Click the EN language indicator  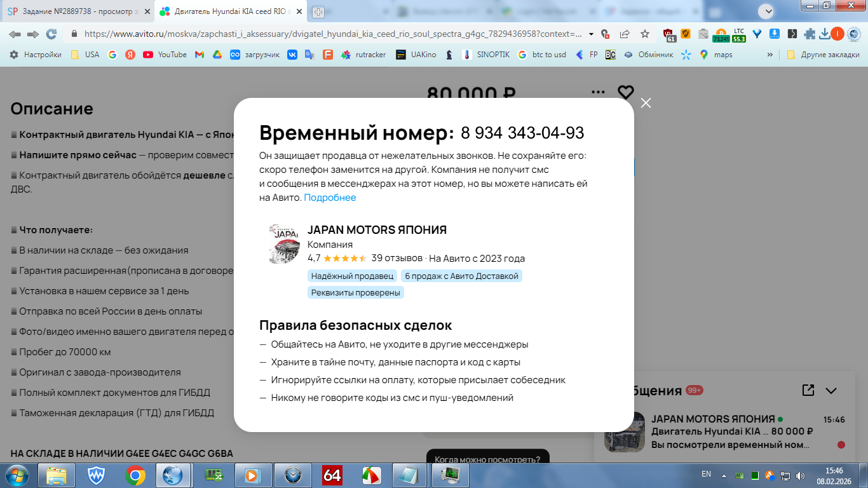point(706,474)
